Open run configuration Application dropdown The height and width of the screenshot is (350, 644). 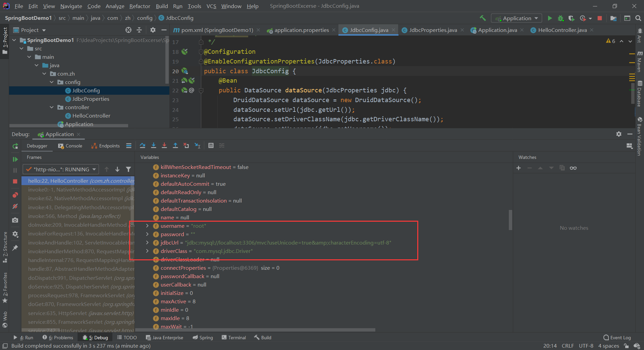point(517,18)
